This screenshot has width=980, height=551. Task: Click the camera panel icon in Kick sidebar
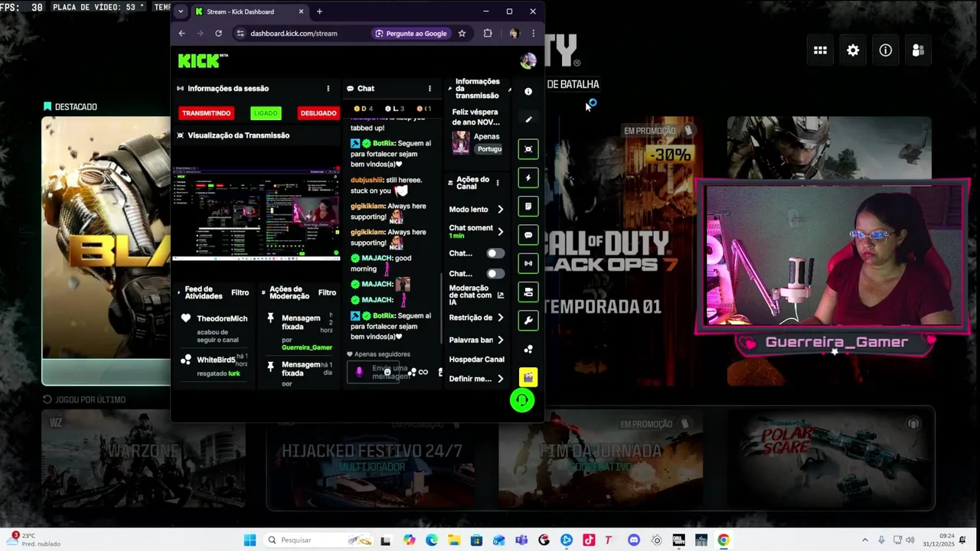tap(528, 292)
